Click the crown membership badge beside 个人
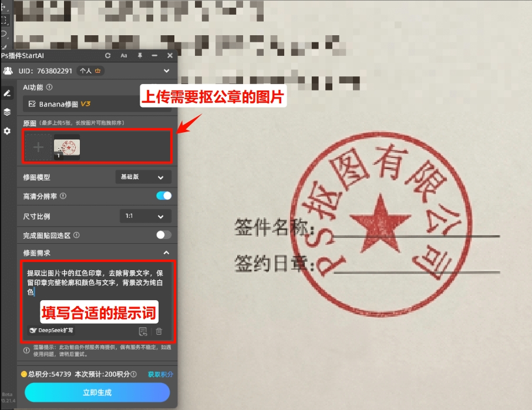 point(99,70)
